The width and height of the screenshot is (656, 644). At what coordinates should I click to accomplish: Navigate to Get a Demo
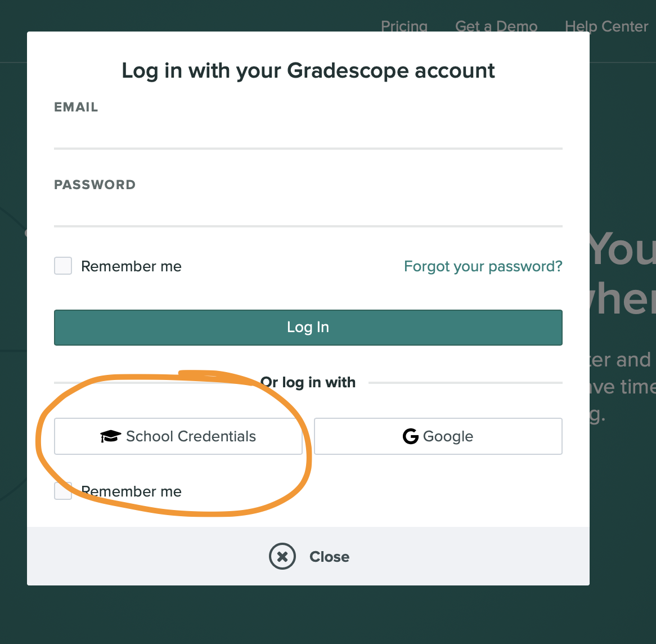point(496,26)
